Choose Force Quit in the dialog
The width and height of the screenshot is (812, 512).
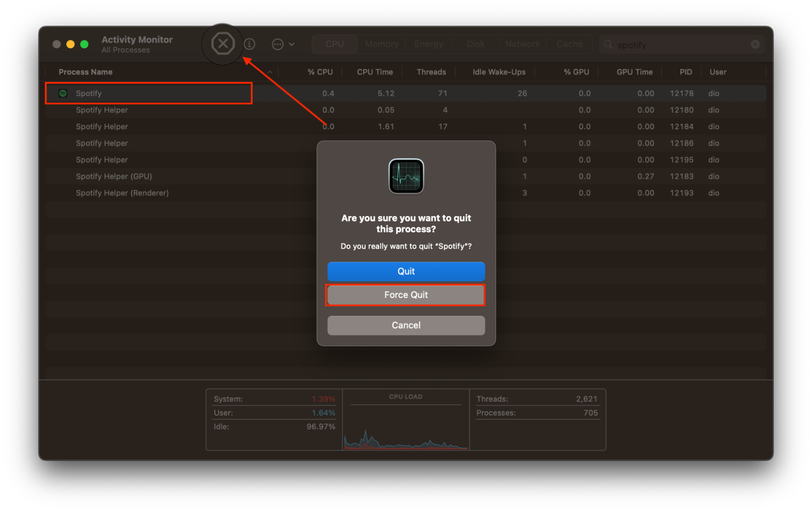(406, 295)
